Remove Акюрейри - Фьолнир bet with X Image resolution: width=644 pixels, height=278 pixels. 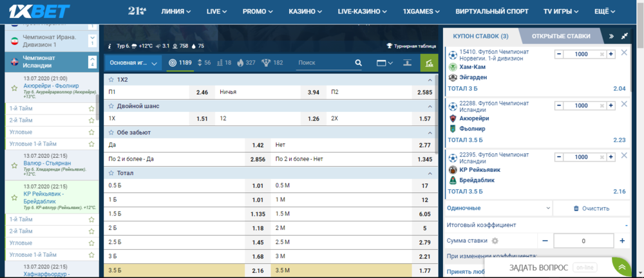click(x=624, y=104)
